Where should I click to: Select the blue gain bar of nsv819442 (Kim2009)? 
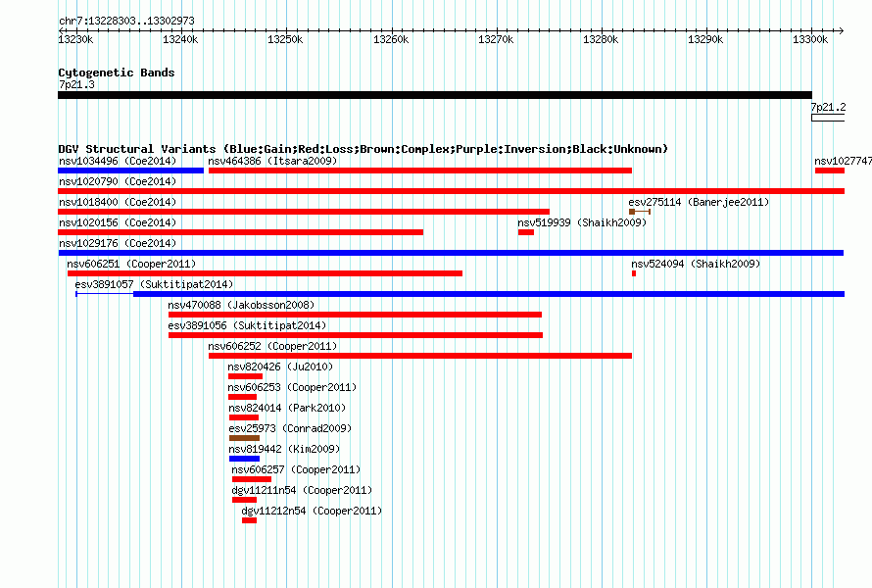244,459
